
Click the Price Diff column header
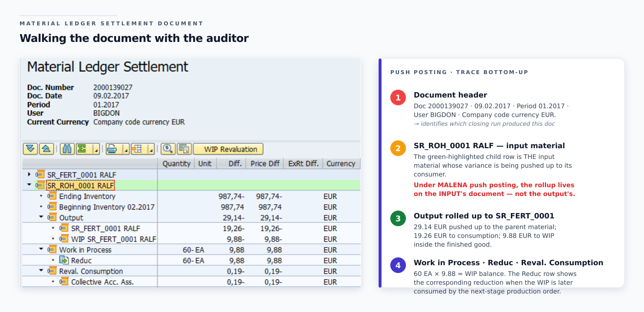(265, 163)
